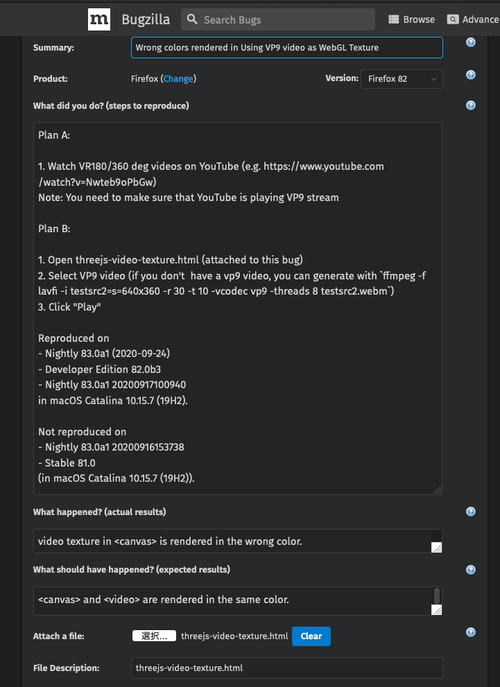Click the Browse list icon

[x=394, y=19]
